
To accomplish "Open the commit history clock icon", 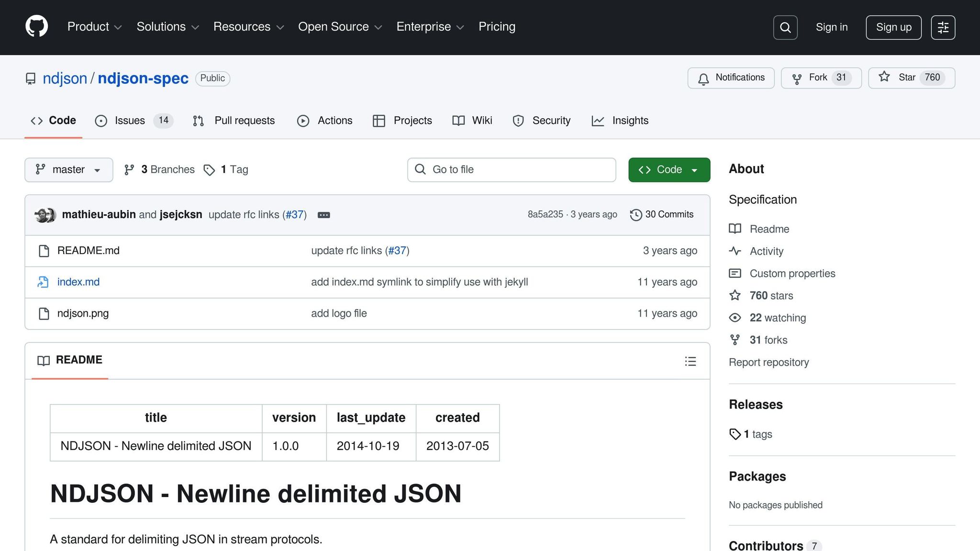I will [x=636, y=215].
